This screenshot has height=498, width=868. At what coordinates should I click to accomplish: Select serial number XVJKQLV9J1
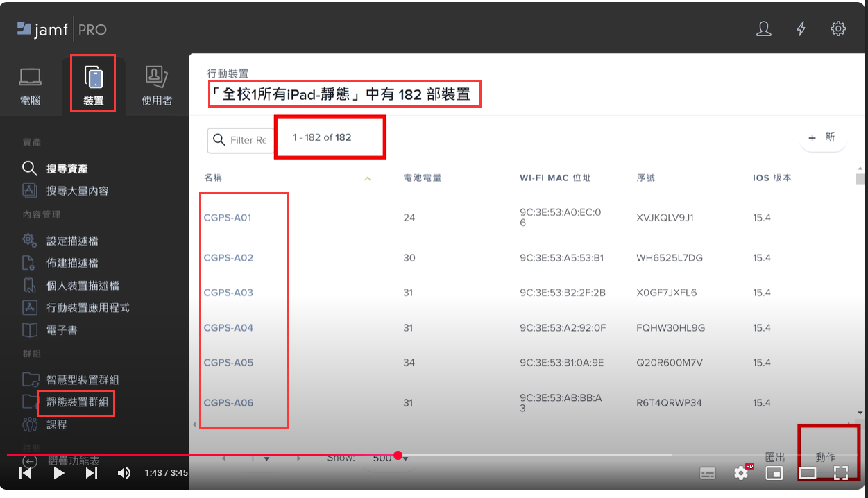tap(665, 218)
